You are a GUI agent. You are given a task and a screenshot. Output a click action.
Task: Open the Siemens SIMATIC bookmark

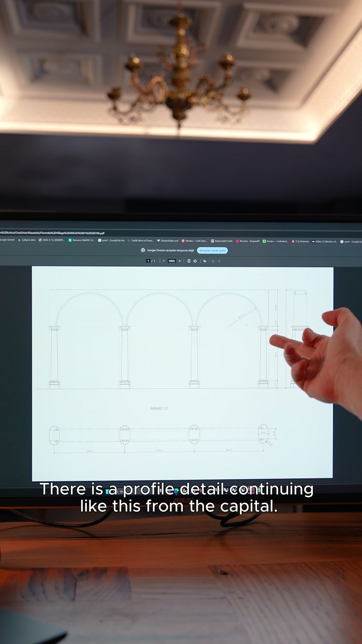point(81,240)
